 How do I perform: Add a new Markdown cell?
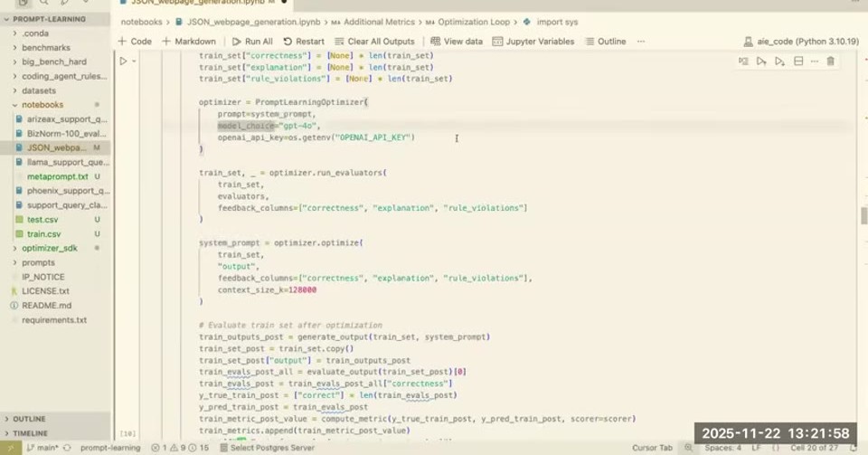[x=189, y=42]
